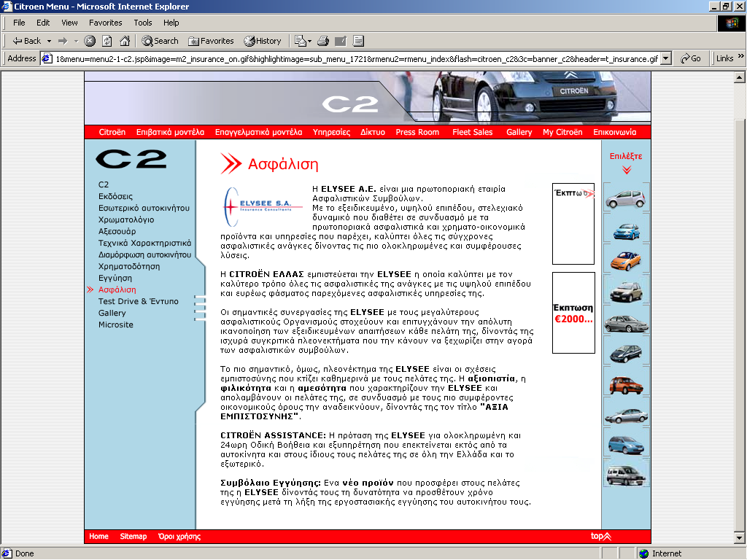
Task: Expand the Links toolbar chevron
Action: coord(741,56)
